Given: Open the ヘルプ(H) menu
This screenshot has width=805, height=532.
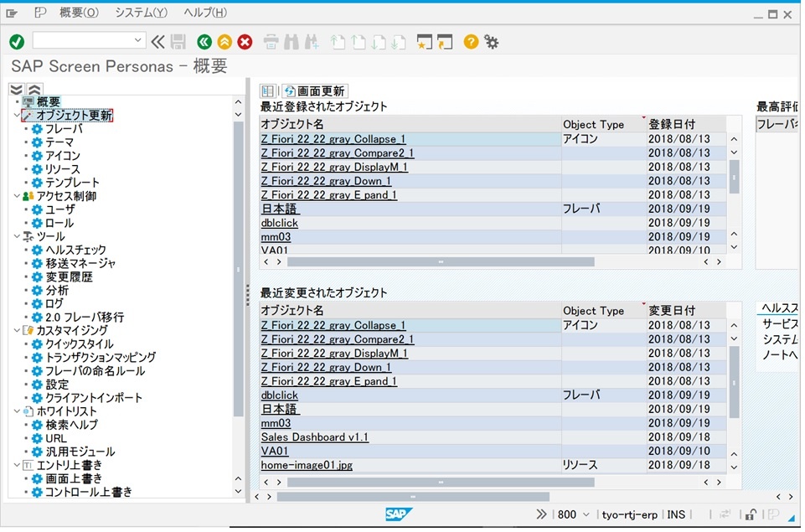Looking at the screenshot, I should pyautogui.click(x=205, y=13).
